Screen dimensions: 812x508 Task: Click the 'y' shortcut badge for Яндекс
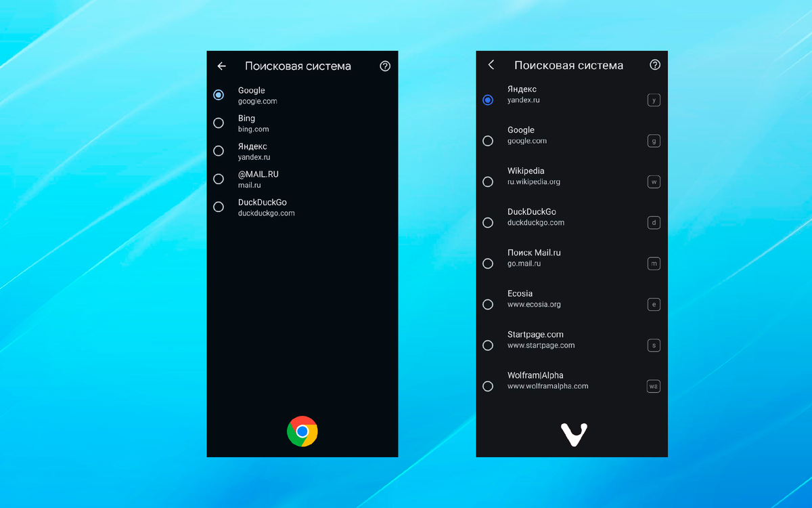654,100
